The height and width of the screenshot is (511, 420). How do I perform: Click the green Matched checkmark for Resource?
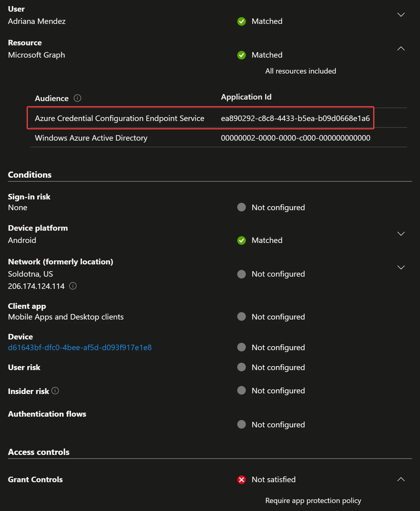pyautogui.click(x=242, y=55)
